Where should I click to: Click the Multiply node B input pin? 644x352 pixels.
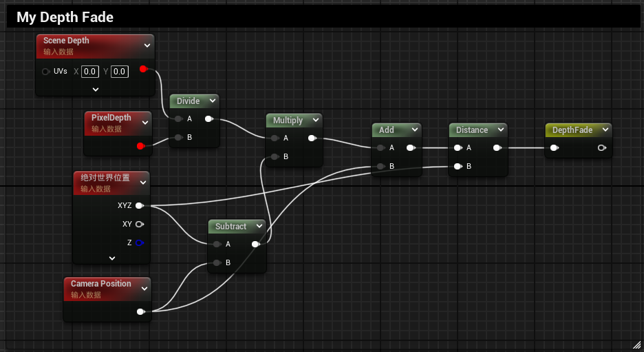coord(275,156)
